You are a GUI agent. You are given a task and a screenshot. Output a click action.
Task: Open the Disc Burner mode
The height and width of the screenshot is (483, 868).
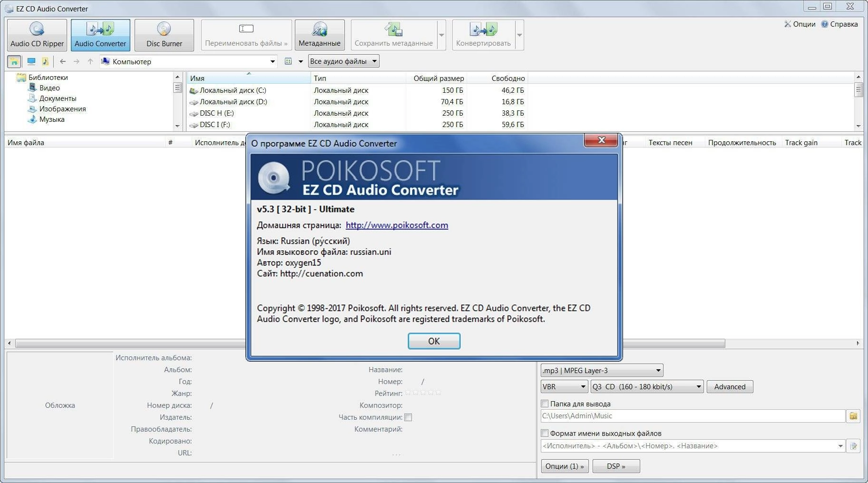pyautogui.click(x=164, y=35)
